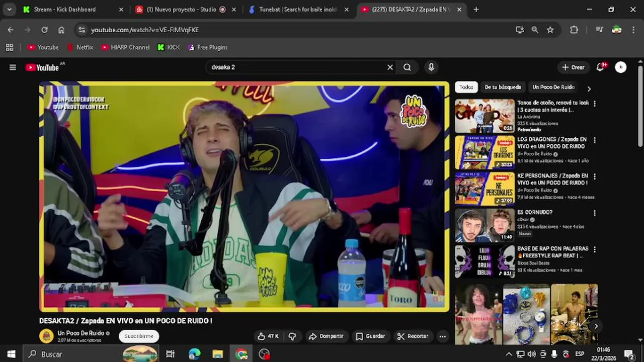Open File Explorer from taskbar
644x362 pixels.
click(218, 354)
